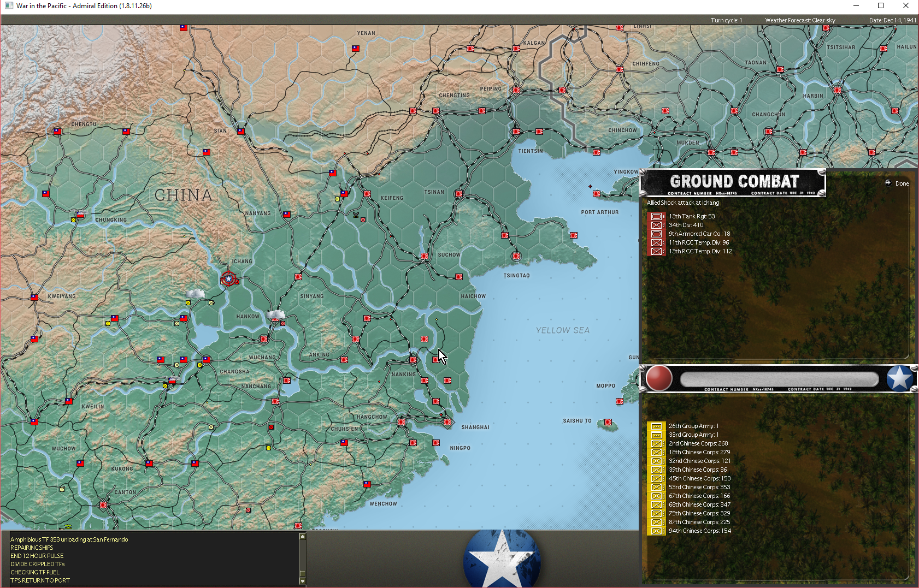919x588 pixels.
Task: Click the Chinese base flag at Chungking
Action: (80, 215)
